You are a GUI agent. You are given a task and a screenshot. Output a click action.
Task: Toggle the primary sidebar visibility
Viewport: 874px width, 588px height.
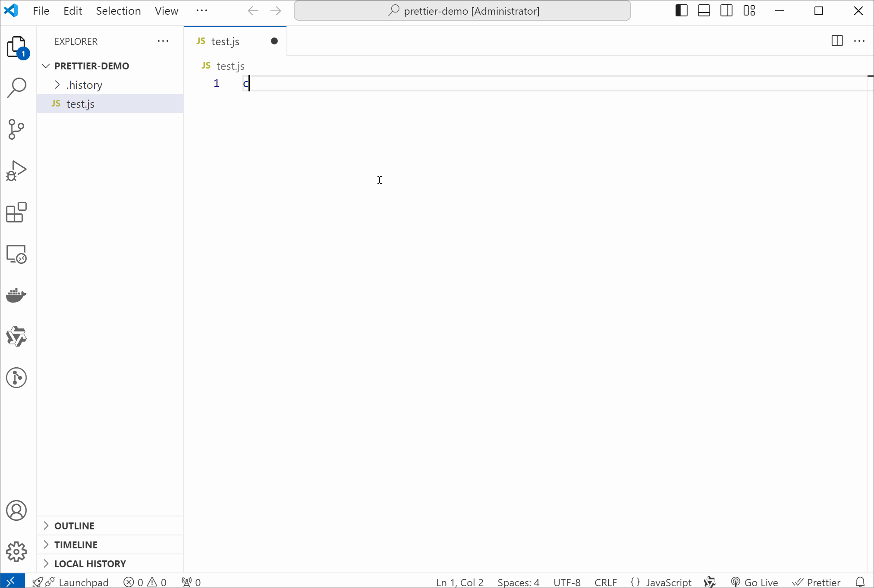[681, 10]
